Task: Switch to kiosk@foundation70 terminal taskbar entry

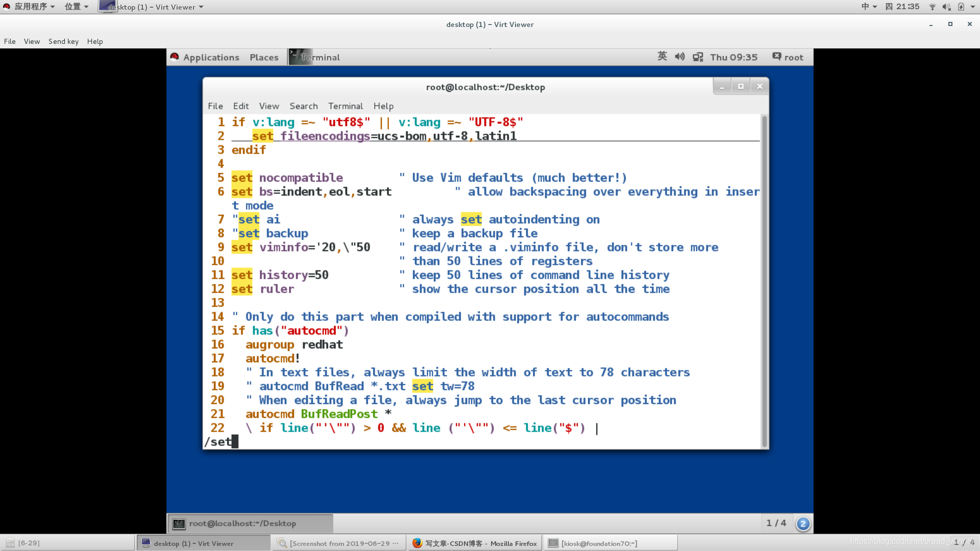Action: (610, 543)
